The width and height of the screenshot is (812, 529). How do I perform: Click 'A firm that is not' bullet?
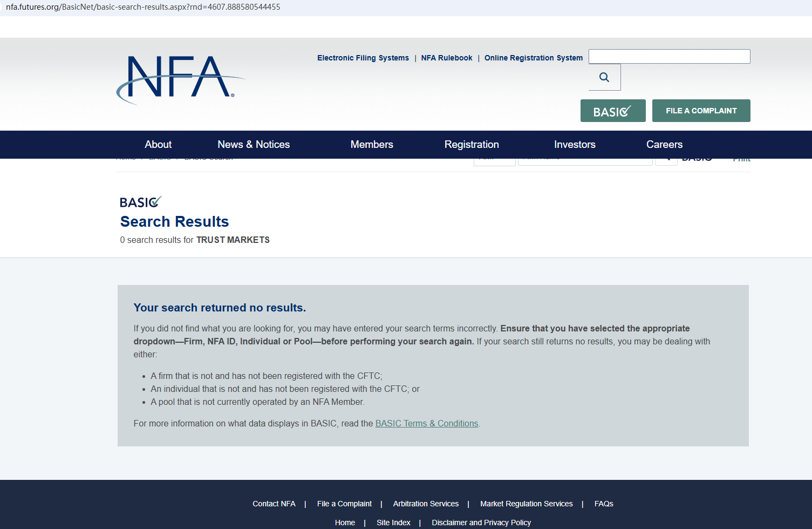[267, 376]
